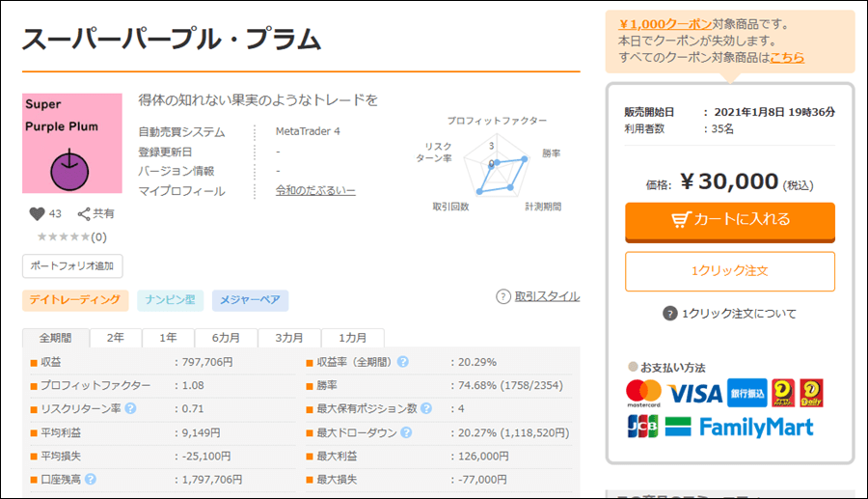Image resolution: width=868 pixels, height=499 pixels.
Task: Click the ポートフォリオ追加 button
Action: click(x=72, y=265)
